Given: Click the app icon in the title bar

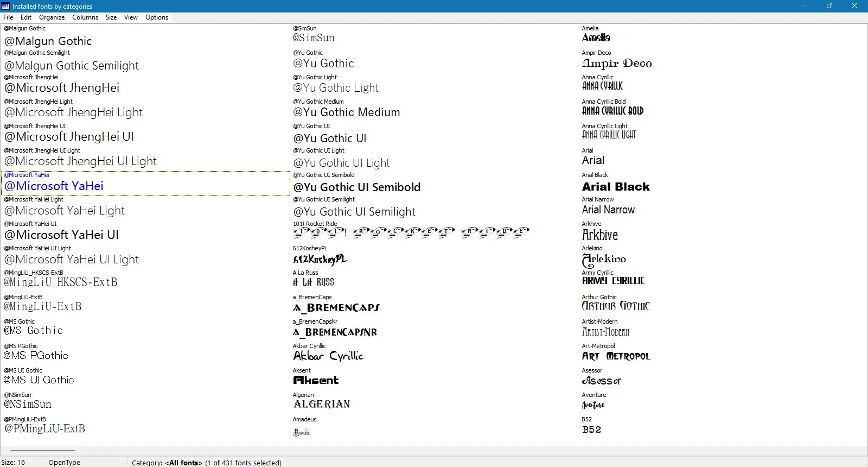Looking at the screenshot, I should (x=5, y=6).
